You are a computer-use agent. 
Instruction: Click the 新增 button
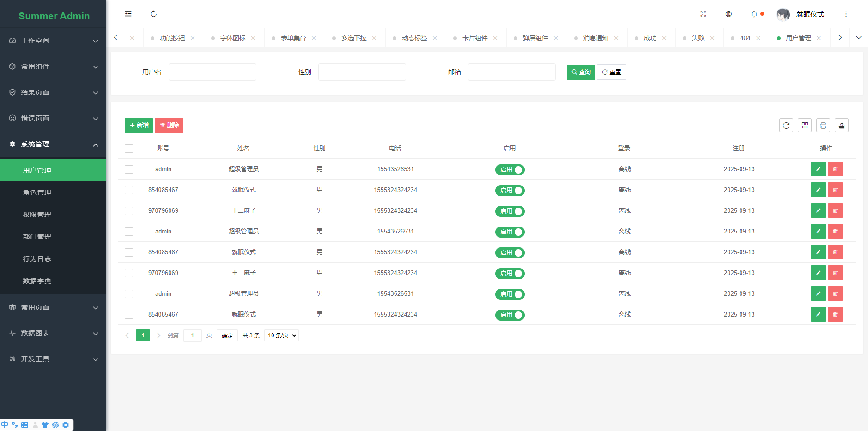(139, 125)
